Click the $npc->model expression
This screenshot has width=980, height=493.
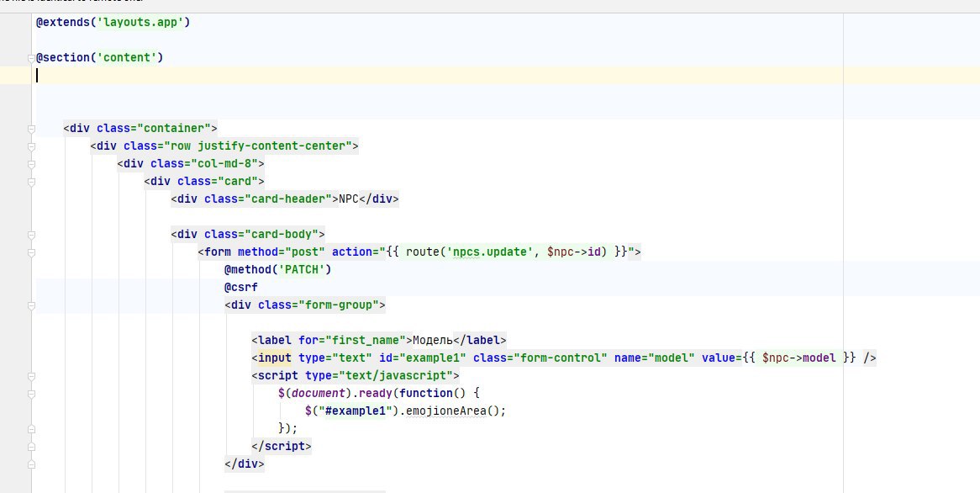[x=798, y=358]
